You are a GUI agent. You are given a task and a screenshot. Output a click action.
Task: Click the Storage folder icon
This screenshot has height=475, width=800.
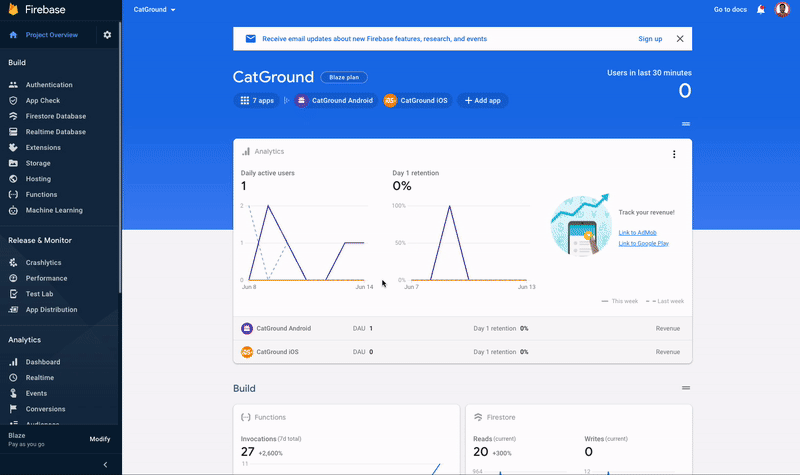click(13, 163)
